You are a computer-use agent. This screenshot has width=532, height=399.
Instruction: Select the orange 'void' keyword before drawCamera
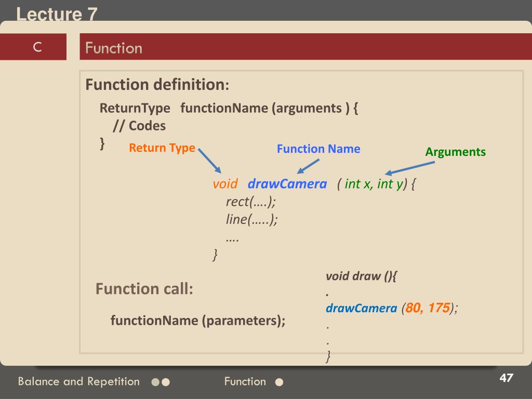point(225,184)
